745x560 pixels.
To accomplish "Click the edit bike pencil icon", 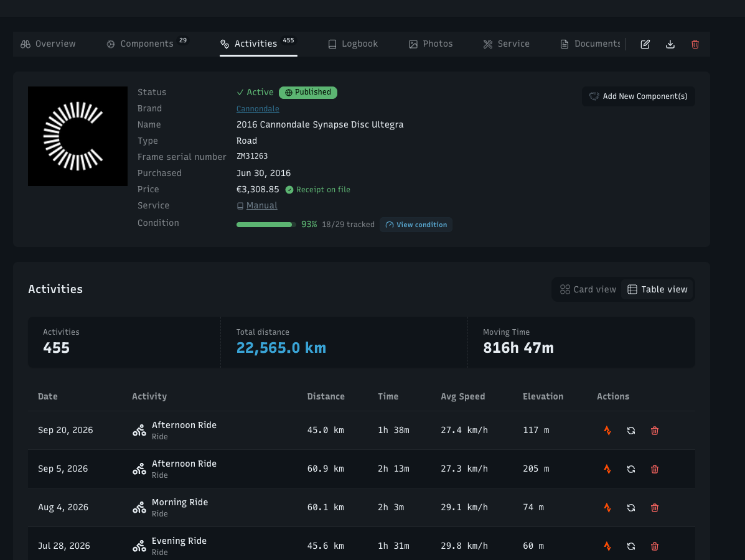I will [x=645, y=44].
